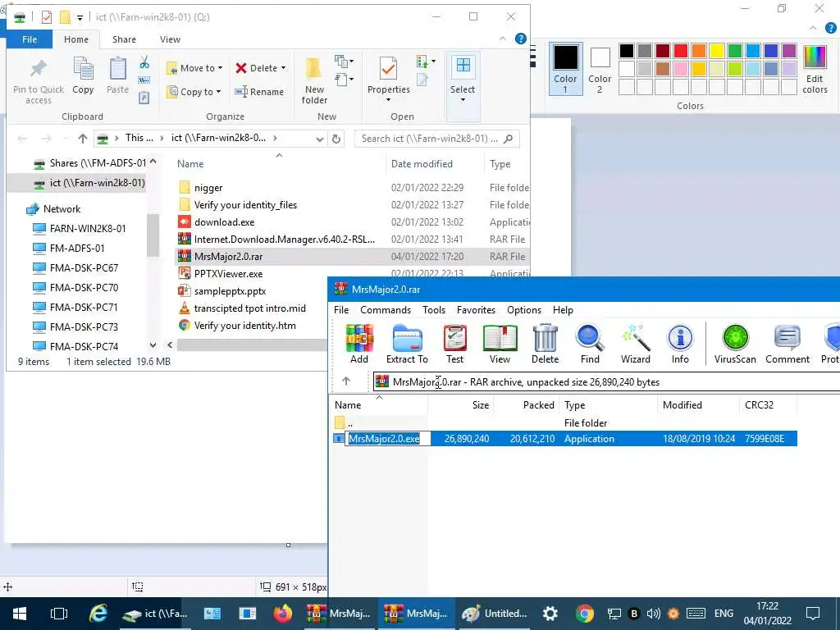840x630 pixels.
Task: Open the Wizard tool in WinRAR
Action: click(x=636, y=345)
